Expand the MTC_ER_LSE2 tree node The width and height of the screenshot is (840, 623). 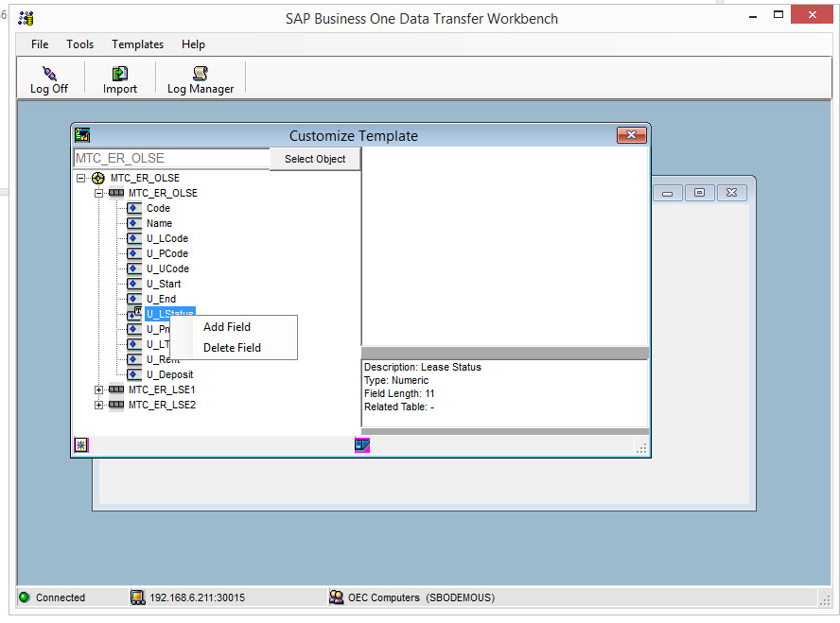coord(98,405)
